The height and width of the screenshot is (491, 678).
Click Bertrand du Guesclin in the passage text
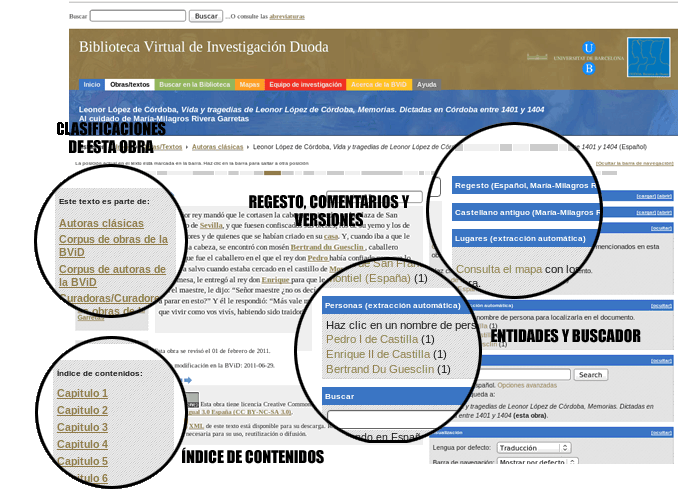coord(327,247)
